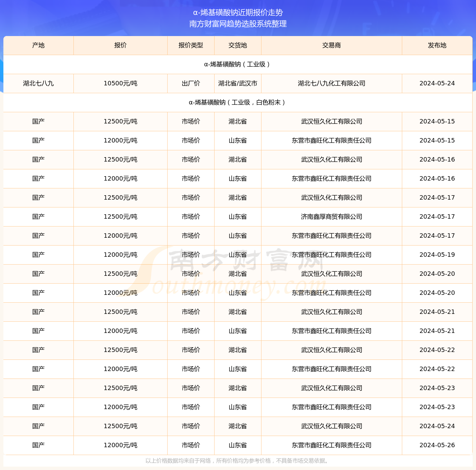Viewport: 476px width, 470px height.
Task: Select the α-烯基磺酸钠（工业级）section row
Action: point(238,64)
